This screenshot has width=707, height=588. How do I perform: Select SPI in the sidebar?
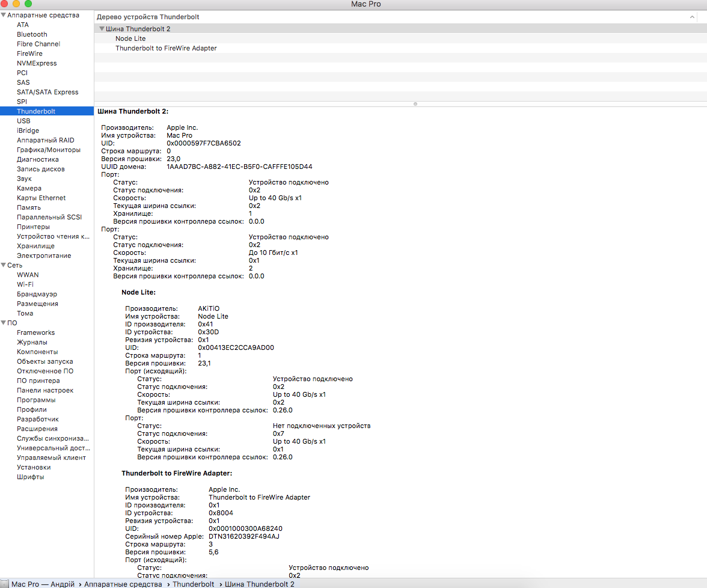(x=22, y=102)
